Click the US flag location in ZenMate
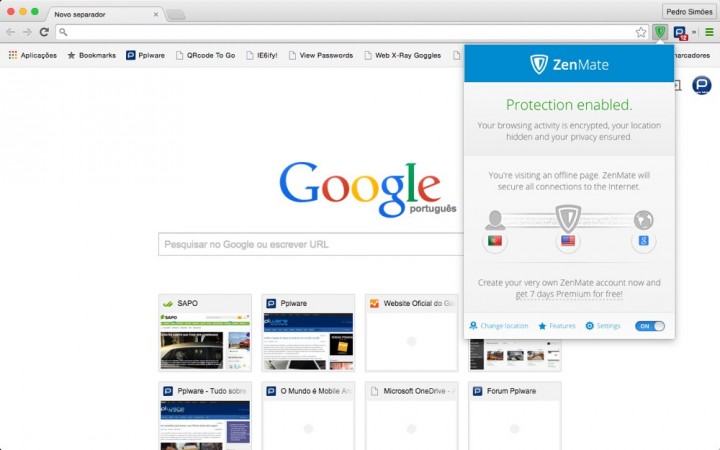 [568, 241]
